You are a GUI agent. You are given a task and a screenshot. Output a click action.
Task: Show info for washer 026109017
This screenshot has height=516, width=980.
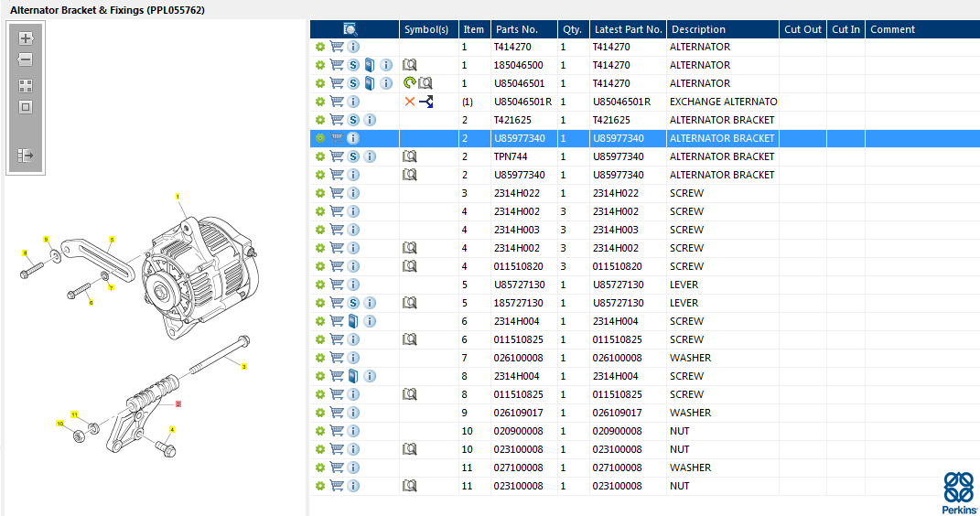[x=353, y=413]
